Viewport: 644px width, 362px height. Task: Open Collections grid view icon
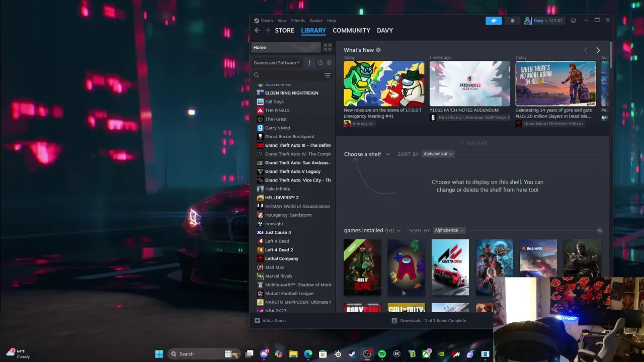(328, 47)
